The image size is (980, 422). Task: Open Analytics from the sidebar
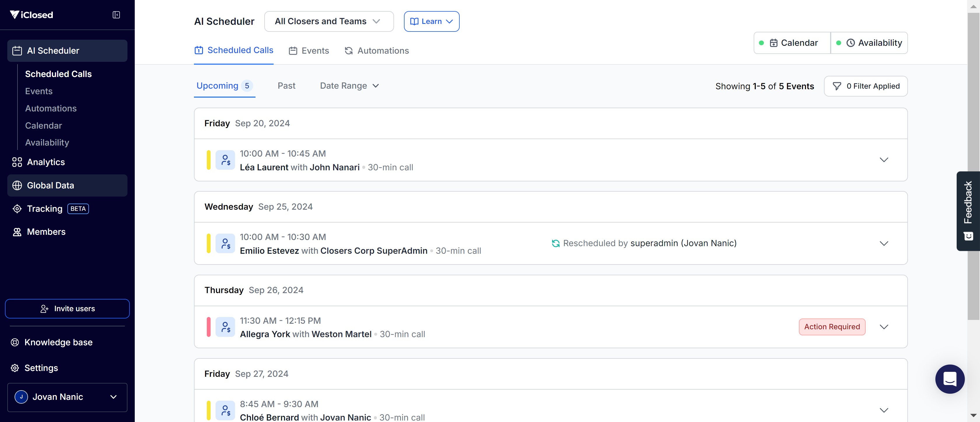(46, 162)
